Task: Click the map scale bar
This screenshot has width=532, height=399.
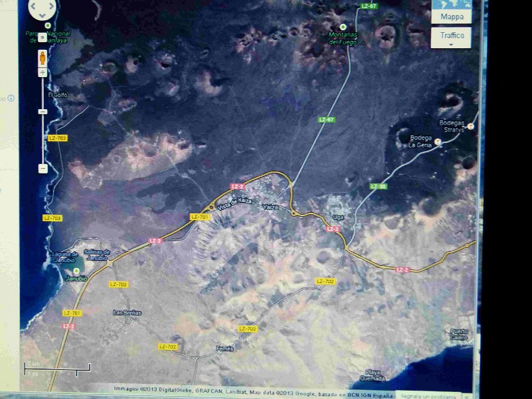Action: [57, 369]
